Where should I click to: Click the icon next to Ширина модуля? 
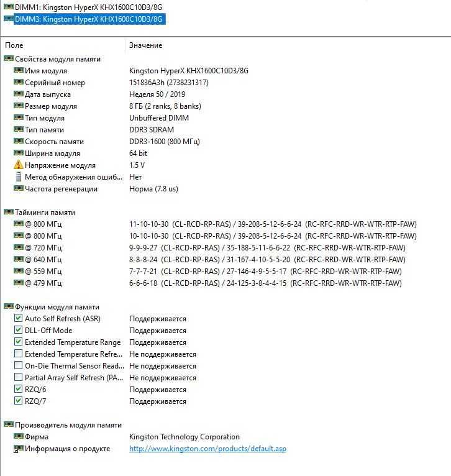(19, 153)
